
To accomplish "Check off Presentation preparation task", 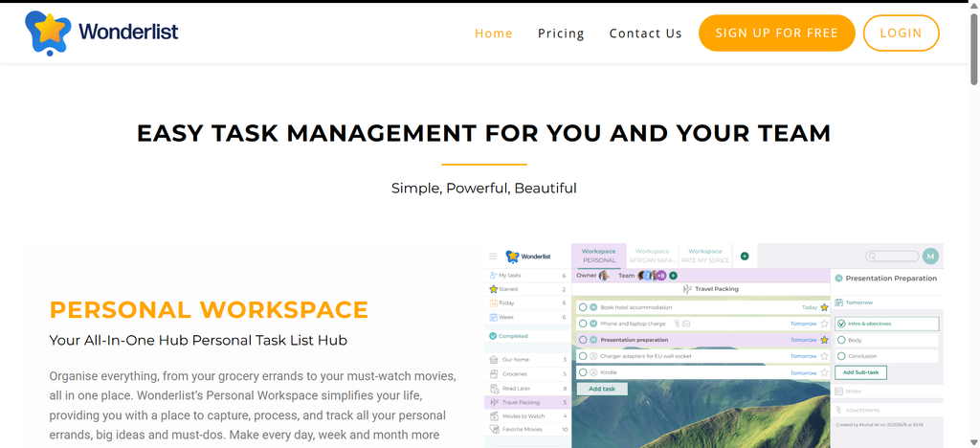I will coord(583,340).
